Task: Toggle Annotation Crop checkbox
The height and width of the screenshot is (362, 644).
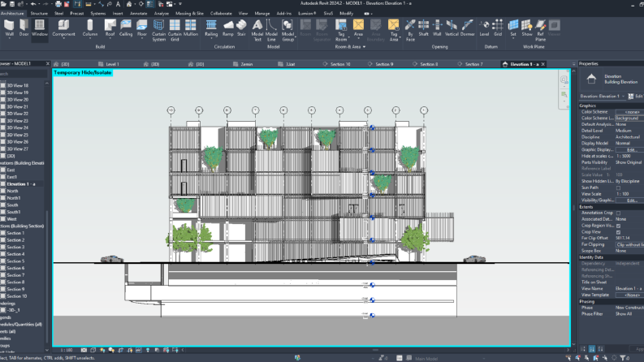Action: (x=618, y=213)
